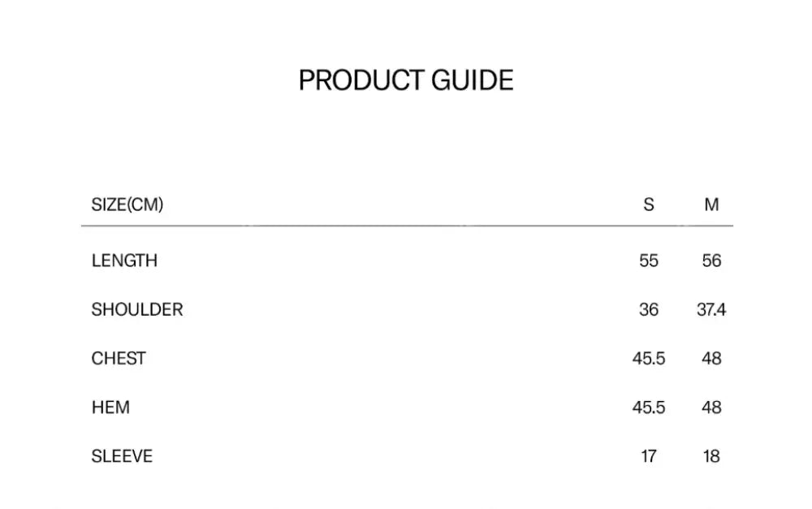Click the HEM value 48 for size M
This screenshot has width=812, height=509.
point(711,407)
